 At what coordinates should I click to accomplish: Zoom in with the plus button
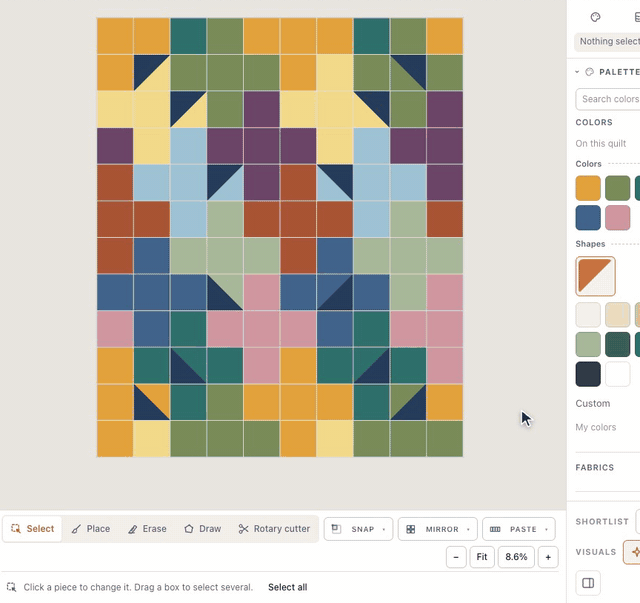(x=548, y=557)
